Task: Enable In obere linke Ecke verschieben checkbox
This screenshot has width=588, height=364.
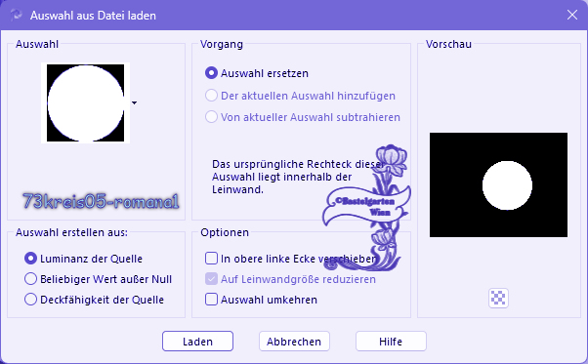Action: tap(211, 259)
